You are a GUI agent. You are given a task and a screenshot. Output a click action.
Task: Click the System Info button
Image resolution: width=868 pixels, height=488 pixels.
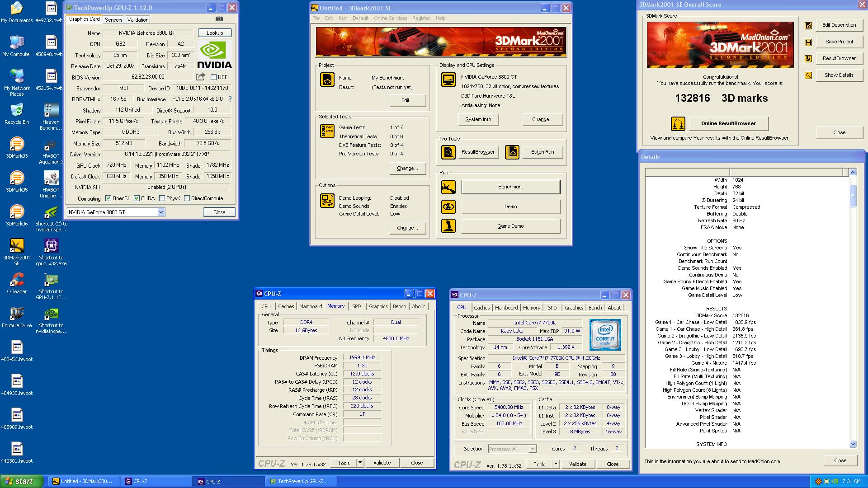(x=478, y=120)
